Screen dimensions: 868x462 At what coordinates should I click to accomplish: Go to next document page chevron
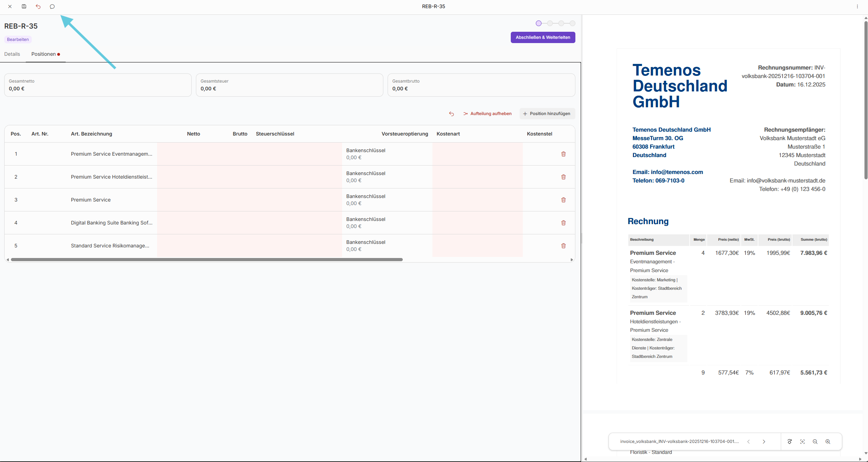[x=764, y=442]
